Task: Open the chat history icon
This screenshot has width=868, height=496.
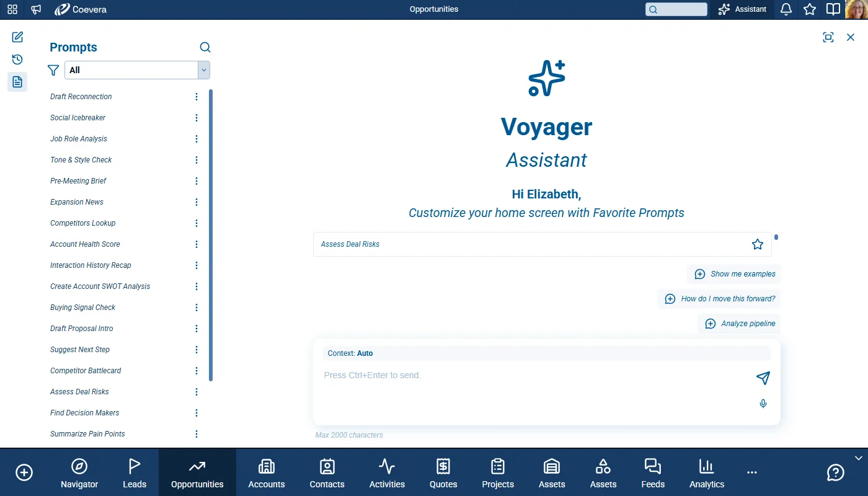Action: tap(17, 60)
